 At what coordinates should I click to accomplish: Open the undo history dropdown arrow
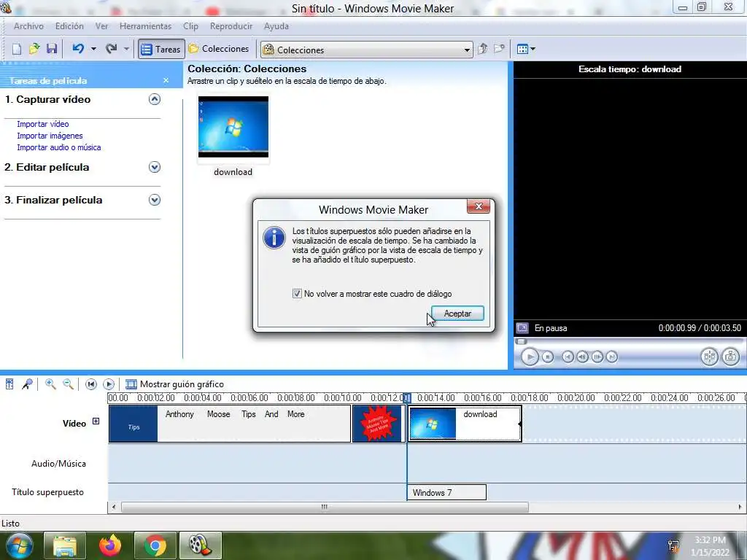tap(93, 49)
